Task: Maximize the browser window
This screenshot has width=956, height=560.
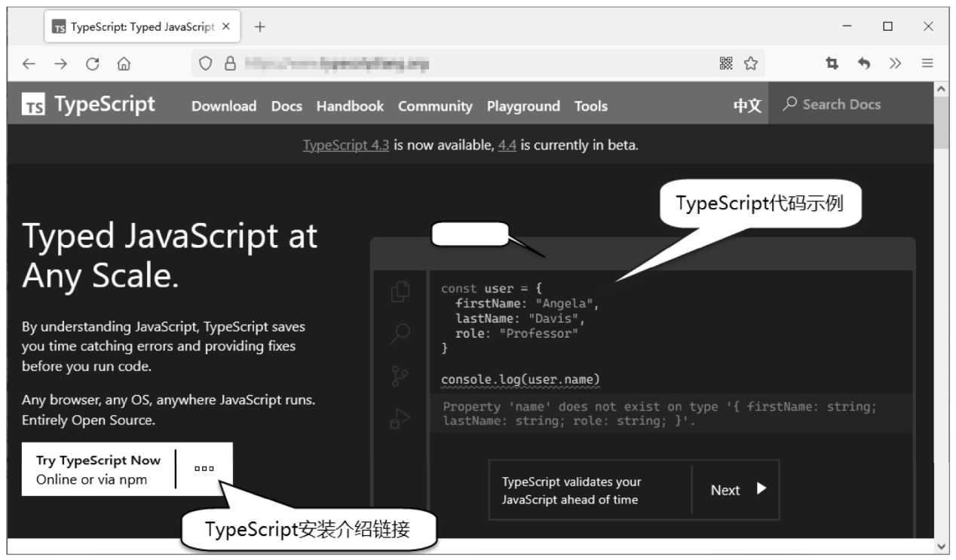Action: [x=887, y=26]
